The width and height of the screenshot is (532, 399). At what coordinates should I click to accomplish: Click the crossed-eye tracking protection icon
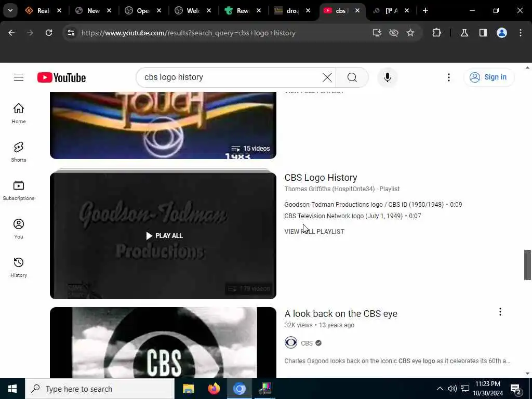pos(394,33)
